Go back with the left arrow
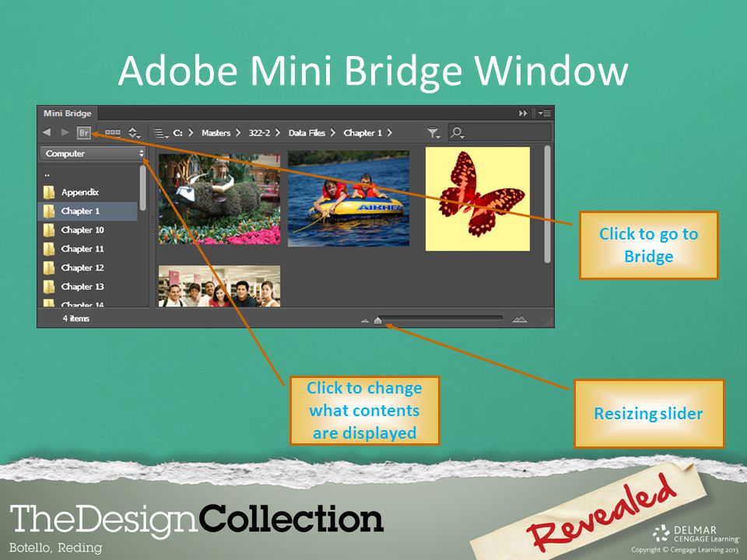This screenshot has height=560, width=747. coord(47,132)
